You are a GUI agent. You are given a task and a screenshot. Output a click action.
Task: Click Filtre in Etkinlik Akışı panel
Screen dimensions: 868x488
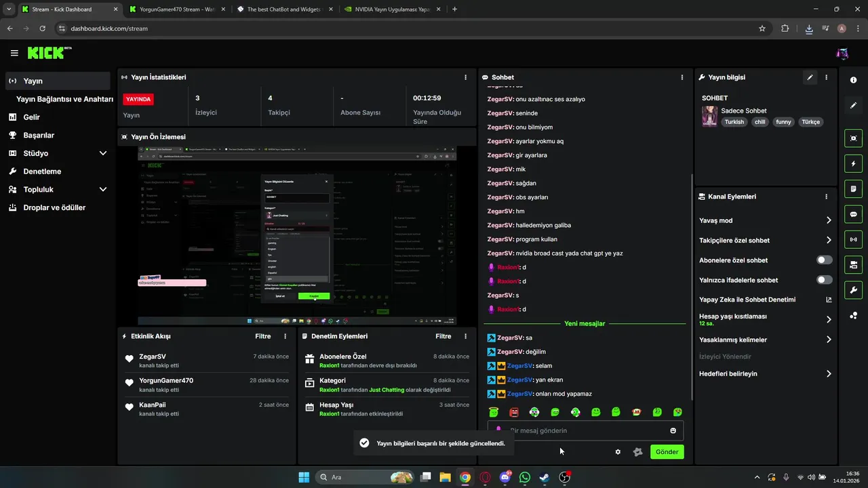point(262,336)
